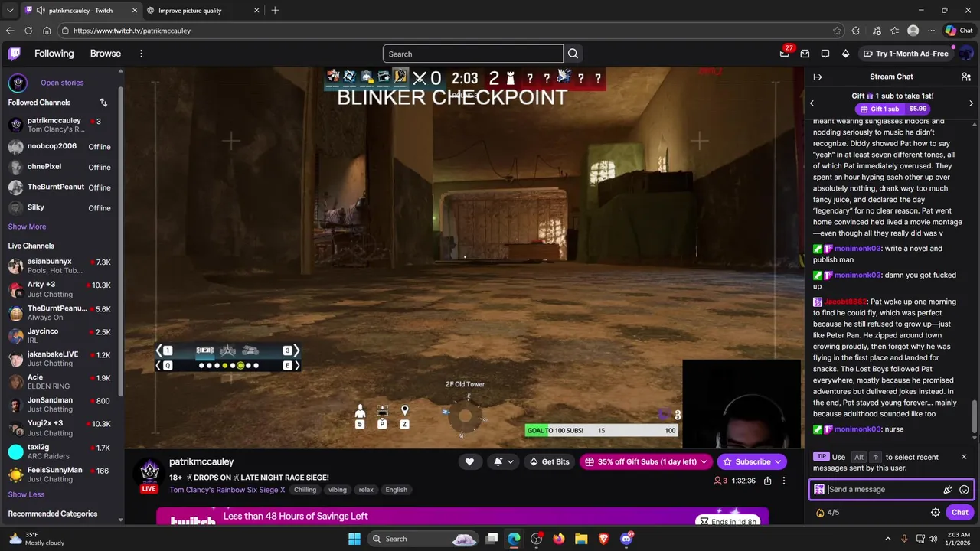Click the English tag
This screenshot has width=980, height=551.
coord(396,490)
